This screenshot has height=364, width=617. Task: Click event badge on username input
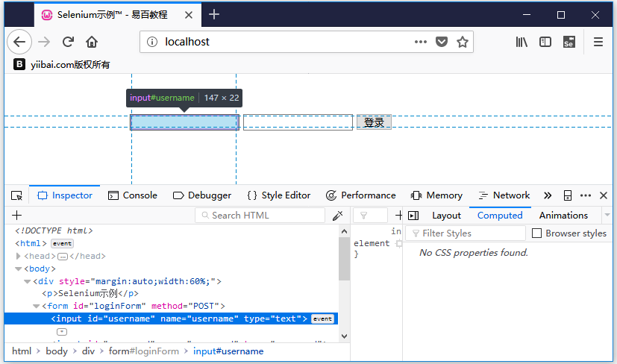point(322,318)
